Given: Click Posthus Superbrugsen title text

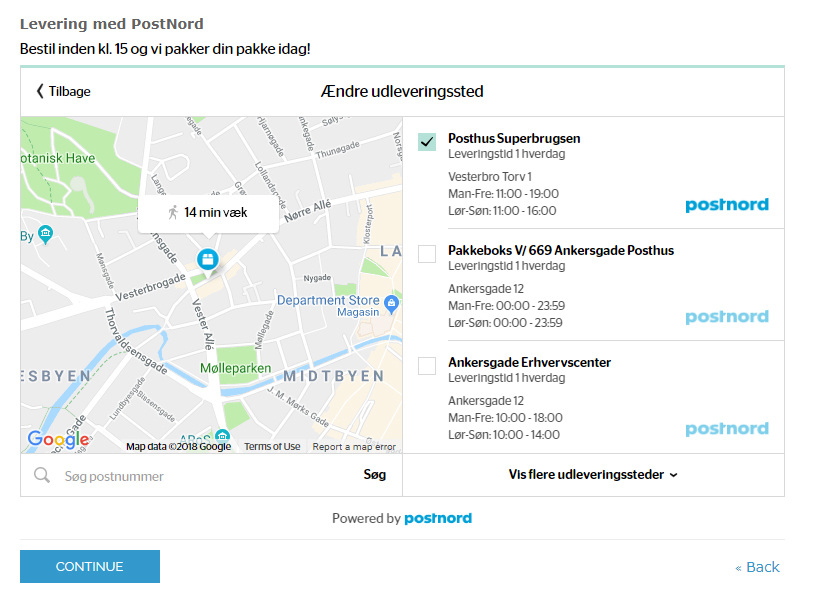Looking at the screenshot, I should pyautogui.click(x=514, y=138).
